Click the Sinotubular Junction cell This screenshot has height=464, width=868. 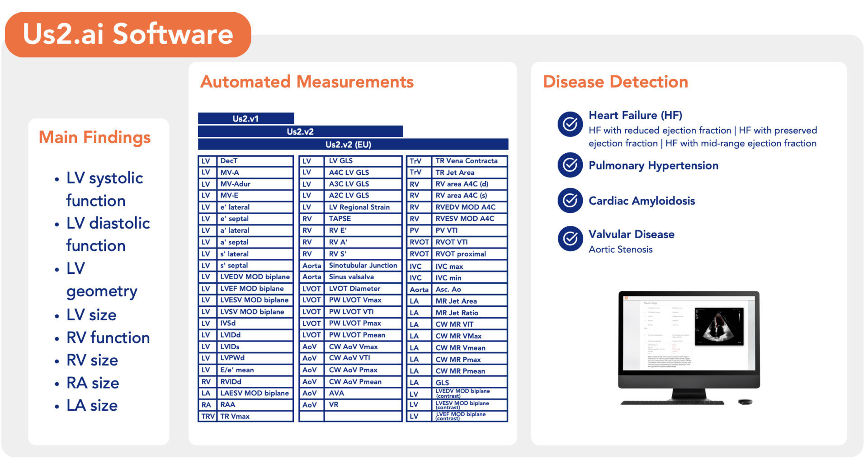click(x=363, y=265)
